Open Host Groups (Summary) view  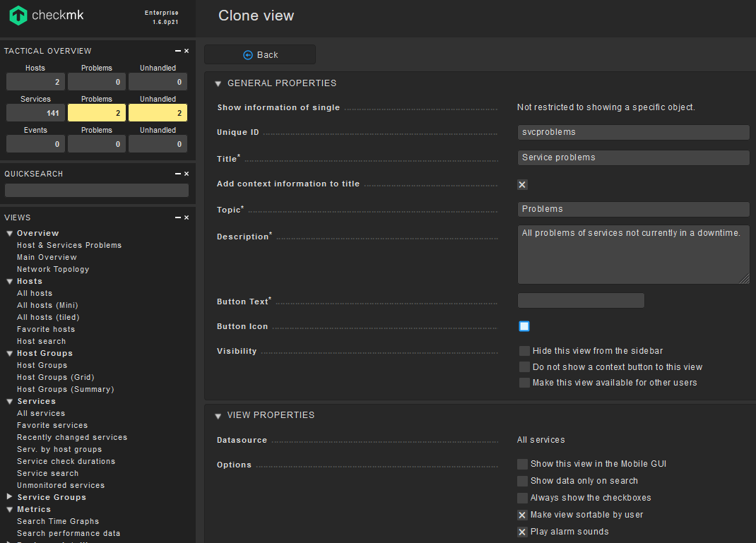coord(66,389)
